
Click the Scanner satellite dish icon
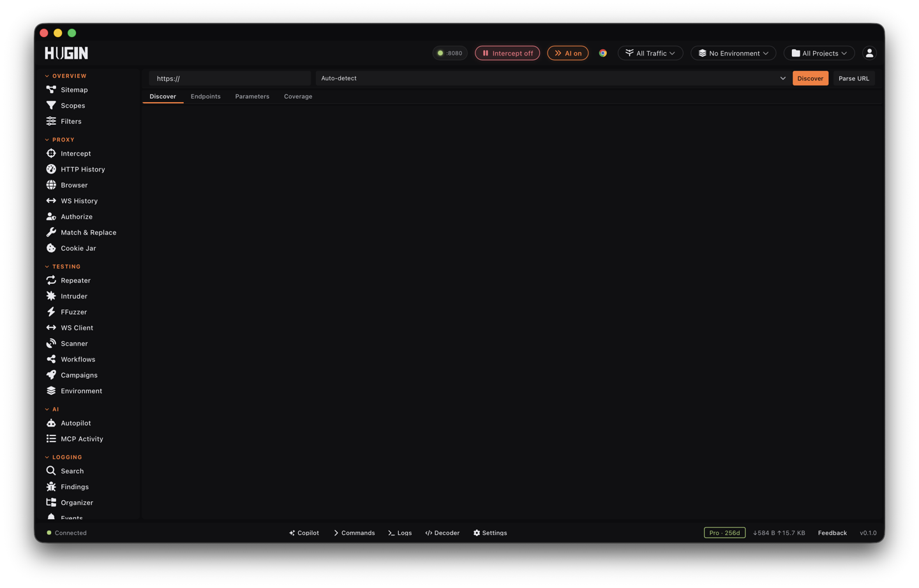pos(51,343)
